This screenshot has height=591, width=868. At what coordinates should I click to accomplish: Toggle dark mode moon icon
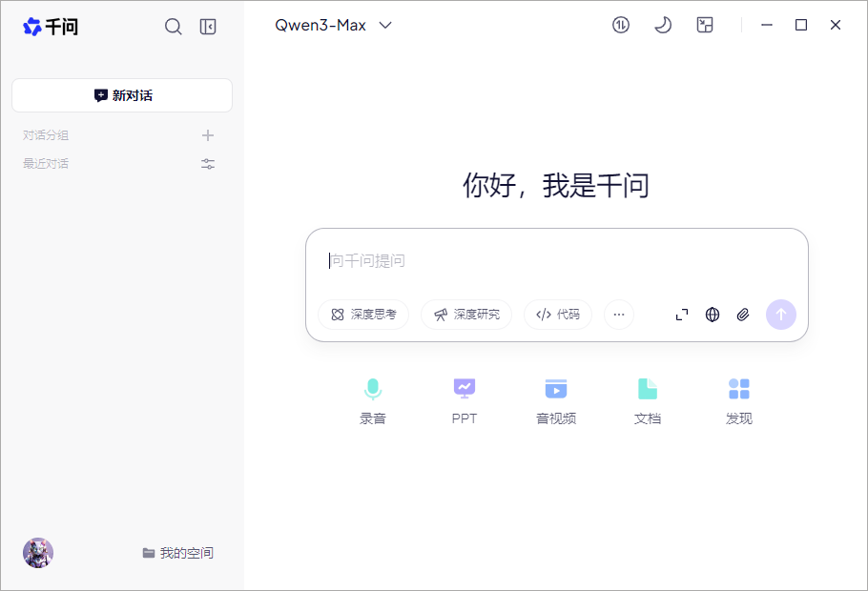[663, 25]
